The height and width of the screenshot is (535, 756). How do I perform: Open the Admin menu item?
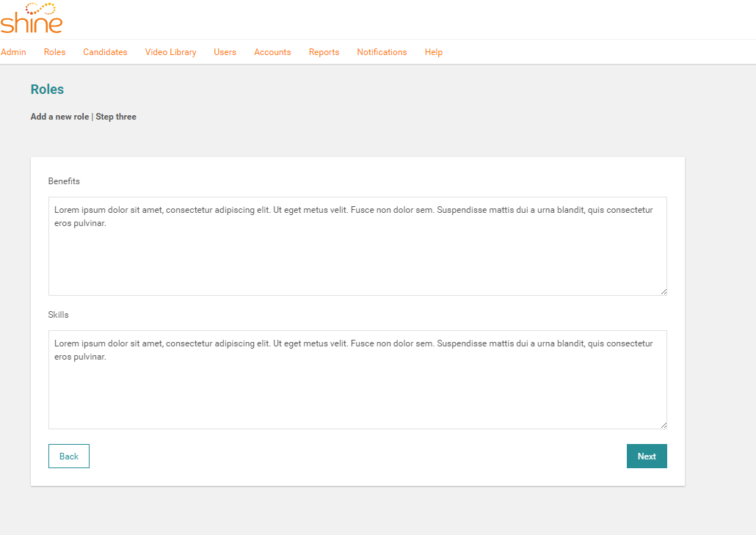(13, 52)
